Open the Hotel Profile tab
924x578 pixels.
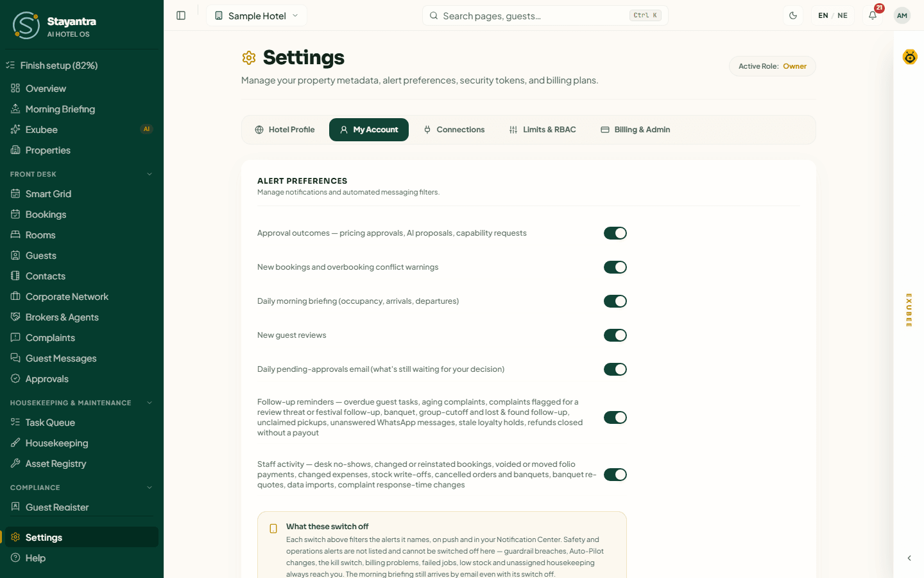click(x=285, y=130)
